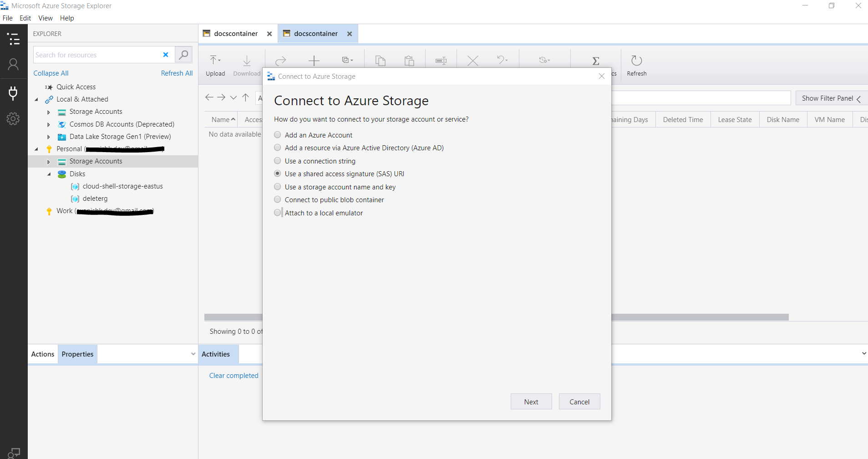Collapse the Local & Attached node
Viewport: 868px width, 459px height.
36,99
